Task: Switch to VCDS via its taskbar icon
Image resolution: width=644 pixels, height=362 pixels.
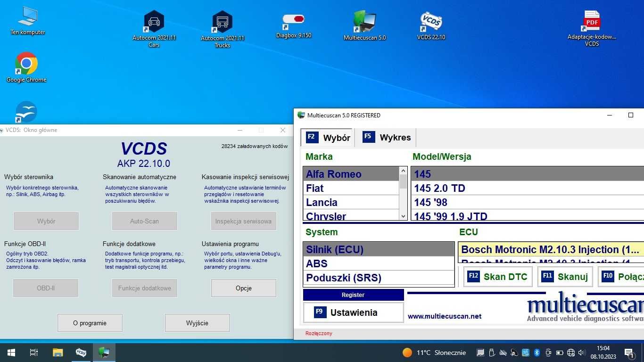Action: coord(81,352)
